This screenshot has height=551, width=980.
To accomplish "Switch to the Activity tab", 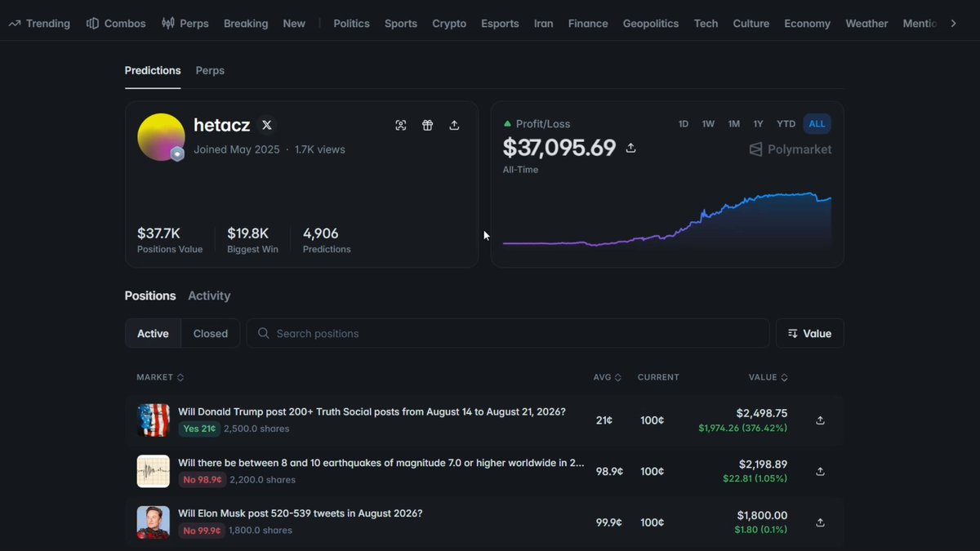I will coord(209,295).
